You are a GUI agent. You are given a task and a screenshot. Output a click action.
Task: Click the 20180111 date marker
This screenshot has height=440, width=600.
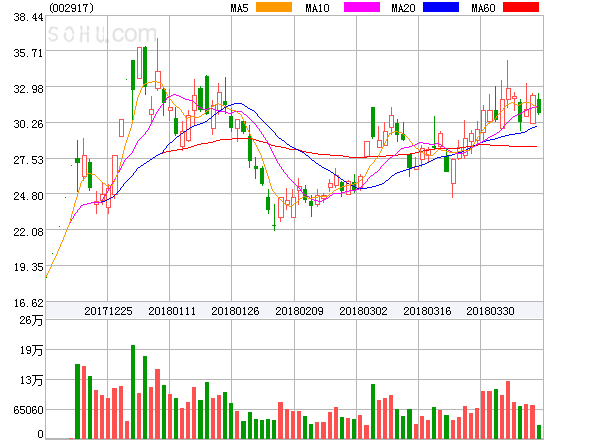(172, 311)
